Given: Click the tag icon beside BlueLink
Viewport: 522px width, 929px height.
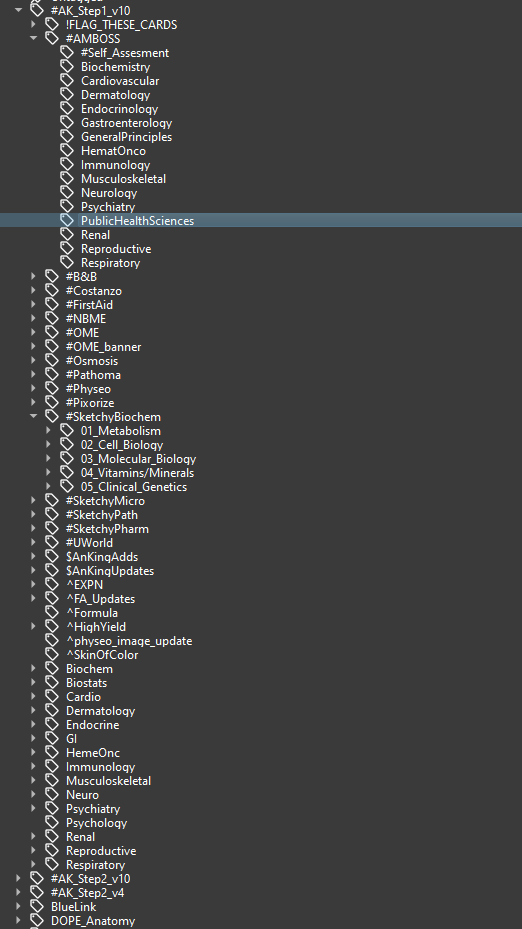Looking at the screenshot, I should point(37,906).
